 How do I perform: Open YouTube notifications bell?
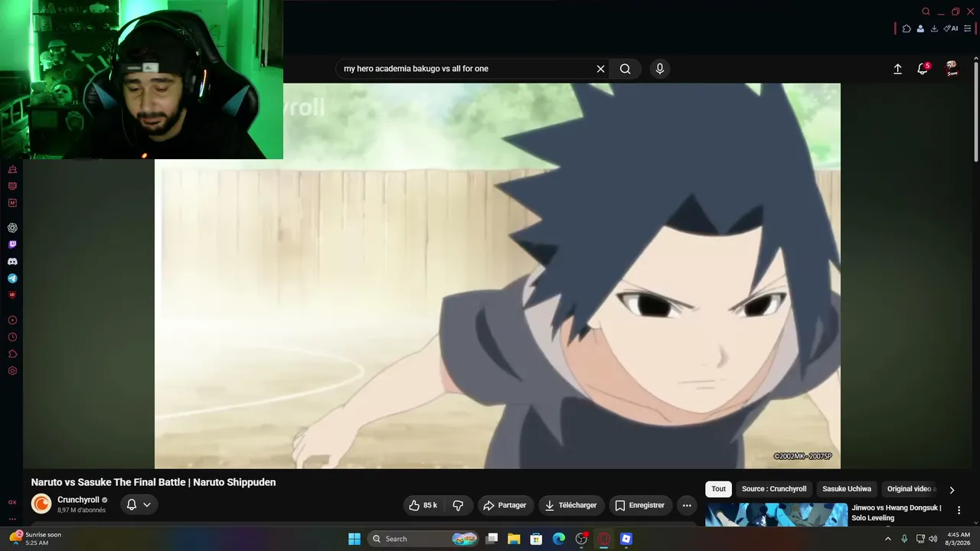923,69
